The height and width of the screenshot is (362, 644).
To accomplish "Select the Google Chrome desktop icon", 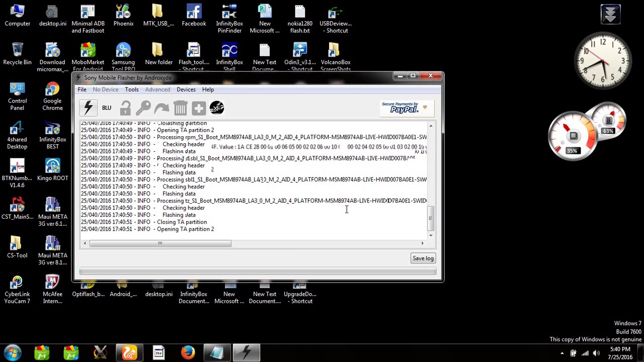I will 52,97.
